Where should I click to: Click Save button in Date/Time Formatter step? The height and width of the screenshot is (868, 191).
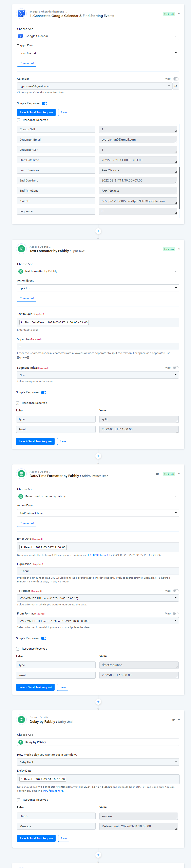pyautogui.click(x=63, y=687)
